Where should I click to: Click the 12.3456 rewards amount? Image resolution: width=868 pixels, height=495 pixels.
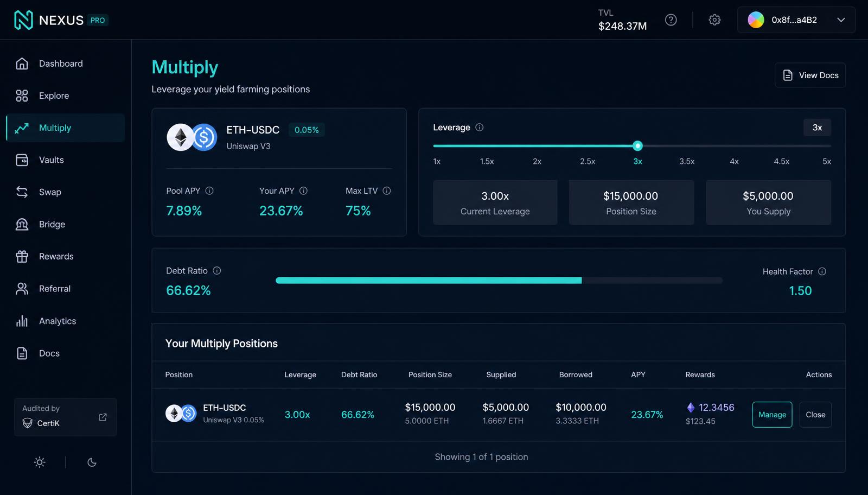pos(716,408)
